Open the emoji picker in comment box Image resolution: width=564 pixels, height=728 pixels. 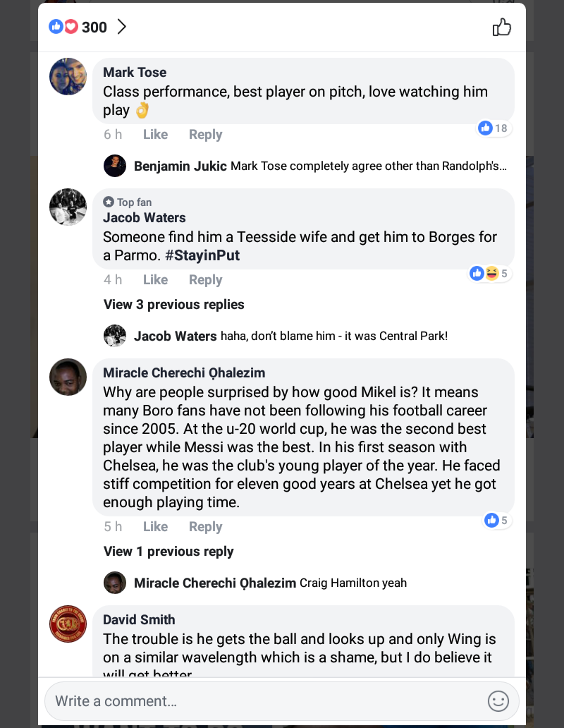tap(498, 700)
